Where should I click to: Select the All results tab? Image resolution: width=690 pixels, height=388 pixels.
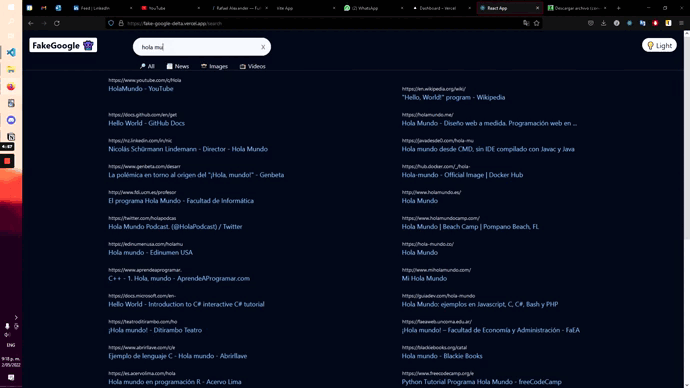[x=147, y=66]
